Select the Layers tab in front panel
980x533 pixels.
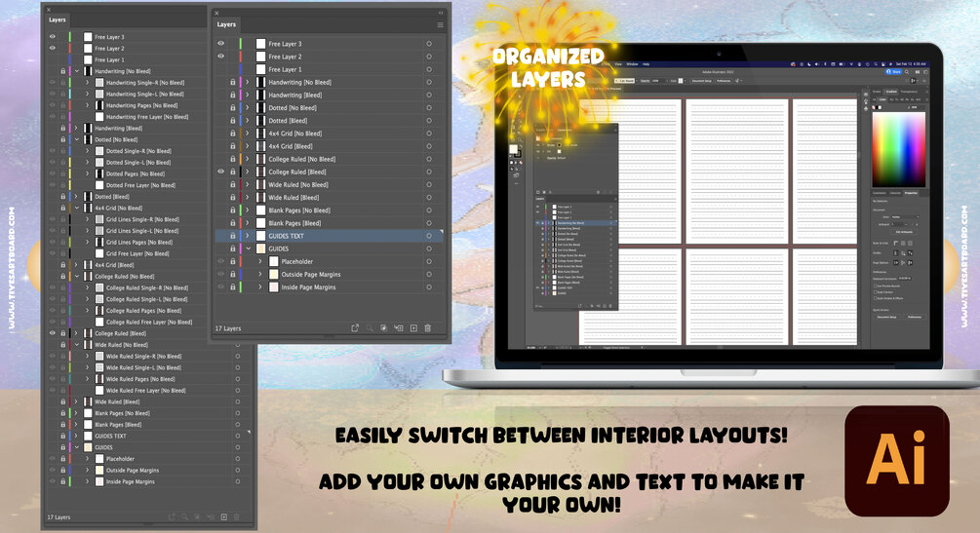[226, 24]
